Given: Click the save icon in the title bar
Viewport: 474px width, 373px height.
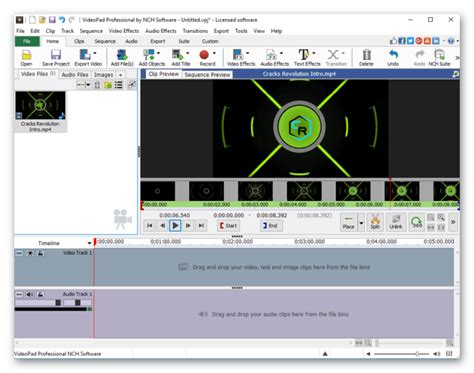Looking at the screenshot, I should (x=52, y=20).
